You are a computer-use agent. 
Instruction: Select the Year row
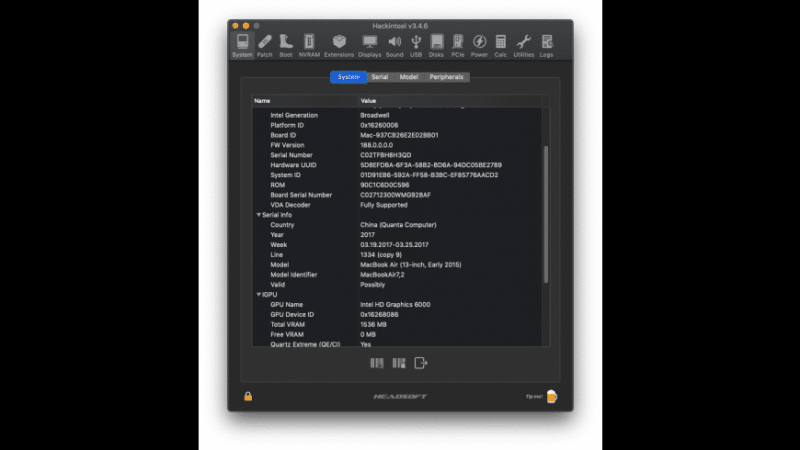396,235
